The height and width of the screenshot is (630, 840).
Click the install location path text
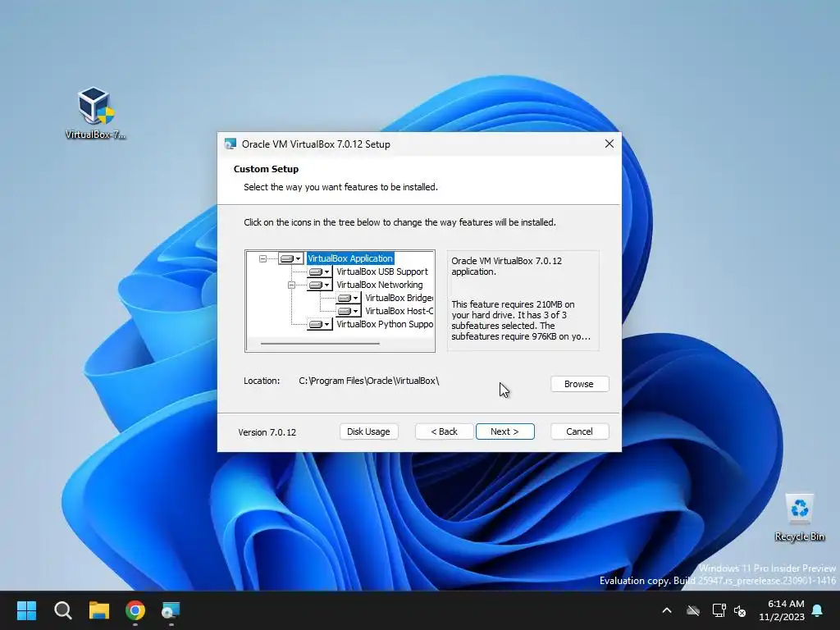click(369, 381)
